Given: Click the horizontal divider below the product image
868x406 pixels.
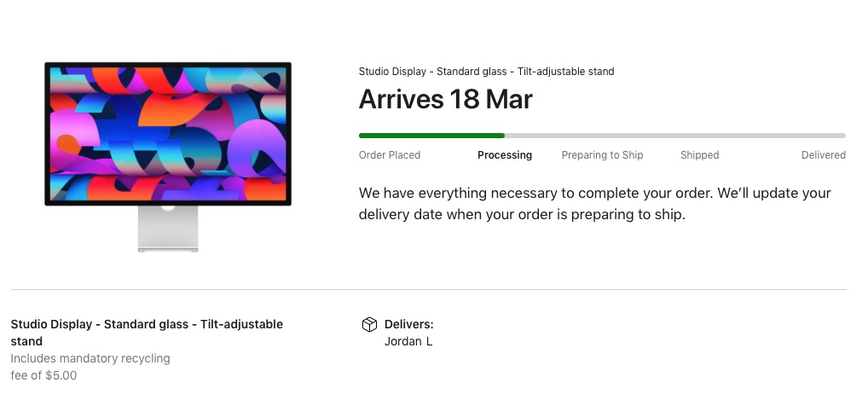Looking at the screenshot, I should [428, 290].
